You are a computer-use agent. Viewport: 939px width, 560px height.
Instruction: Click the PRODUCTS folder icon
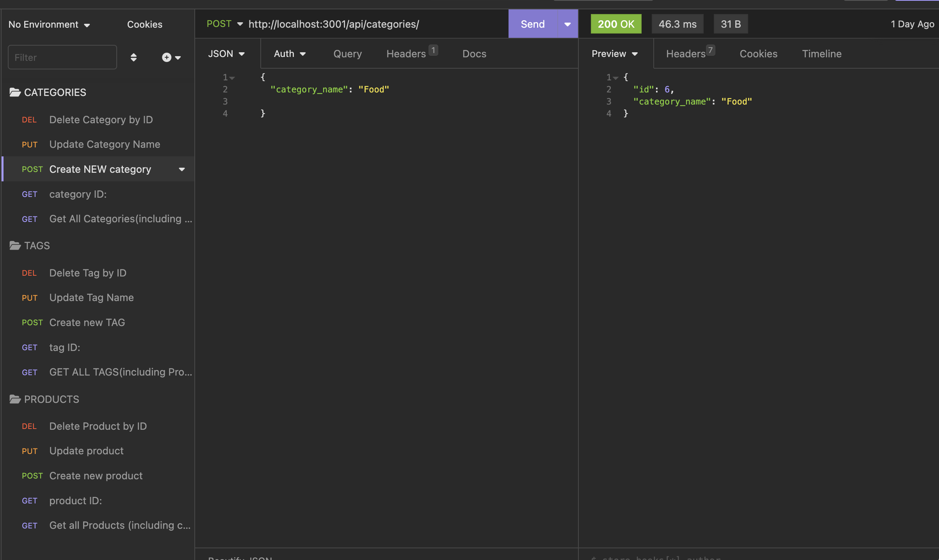[x=15, y=399]
